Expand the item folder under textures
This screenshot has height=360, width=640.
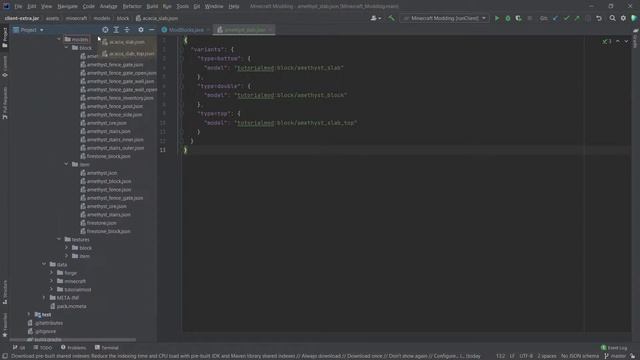[x=66, y=256]
